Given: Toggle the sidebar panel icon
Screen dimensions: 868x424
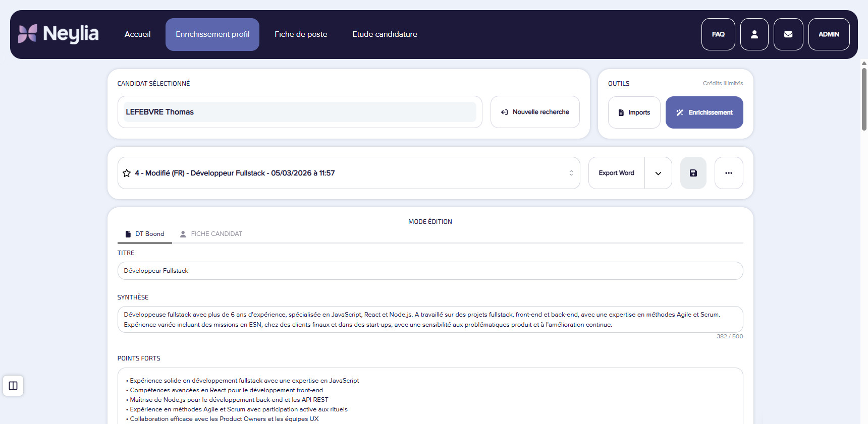Looking at the screenshot, I should pos(13,386).
